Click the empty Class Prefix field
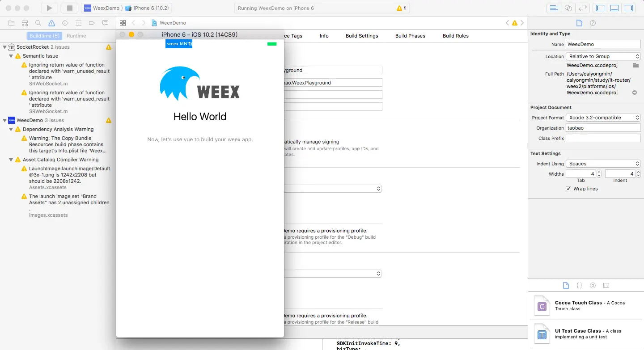 [603, 139]
